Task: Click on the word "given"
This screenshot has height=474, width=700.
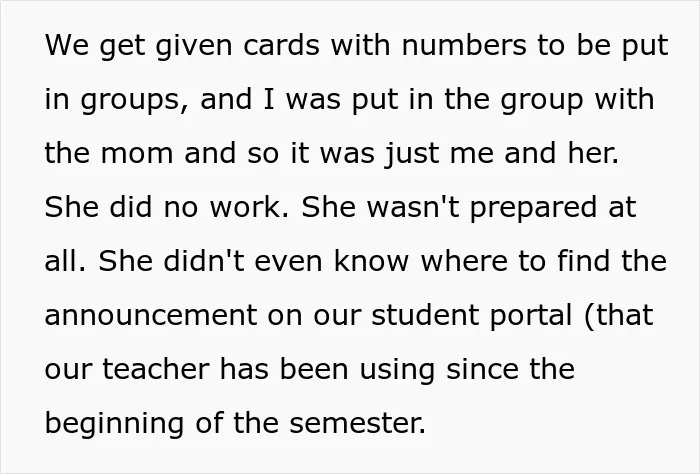Action: (x=194, y=46)
